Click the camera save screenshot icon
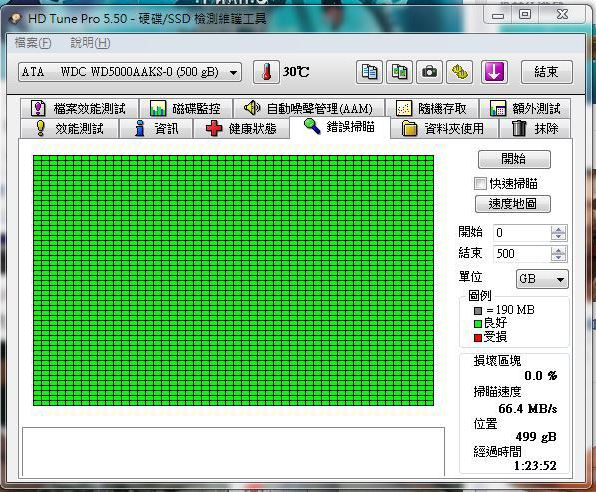The image size is (596, 492). [429, 71]
